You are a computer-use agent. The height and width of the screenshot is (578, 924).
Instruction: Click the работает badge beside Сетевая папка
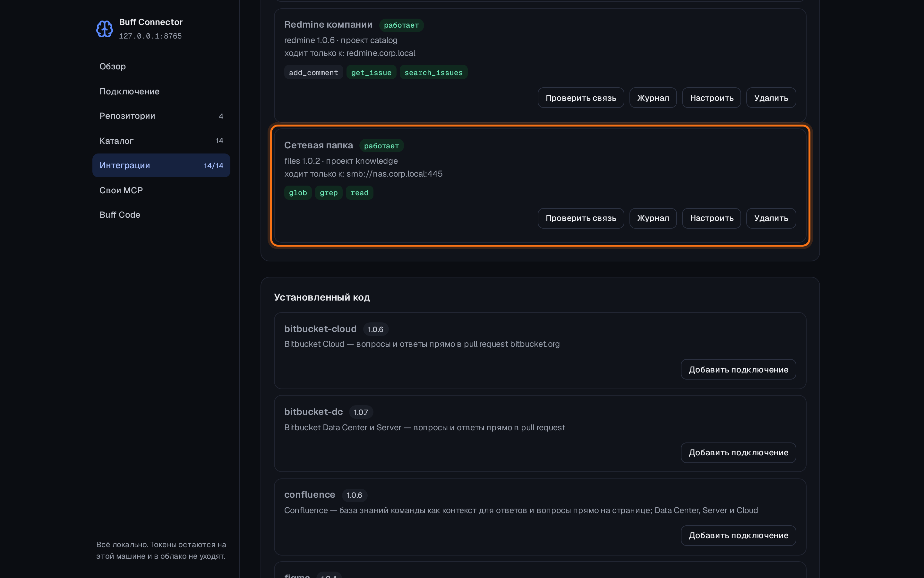pos(381,146)
